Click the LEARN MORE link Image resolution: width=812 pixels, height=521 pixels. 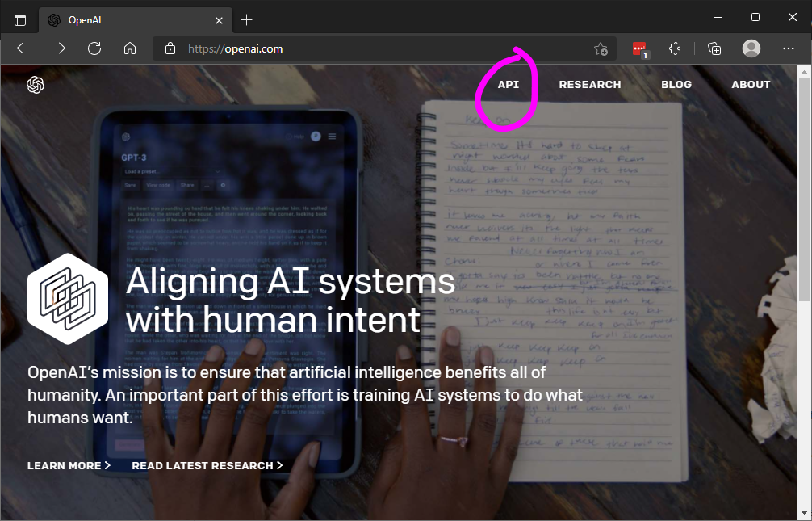(x=69, y=465)
